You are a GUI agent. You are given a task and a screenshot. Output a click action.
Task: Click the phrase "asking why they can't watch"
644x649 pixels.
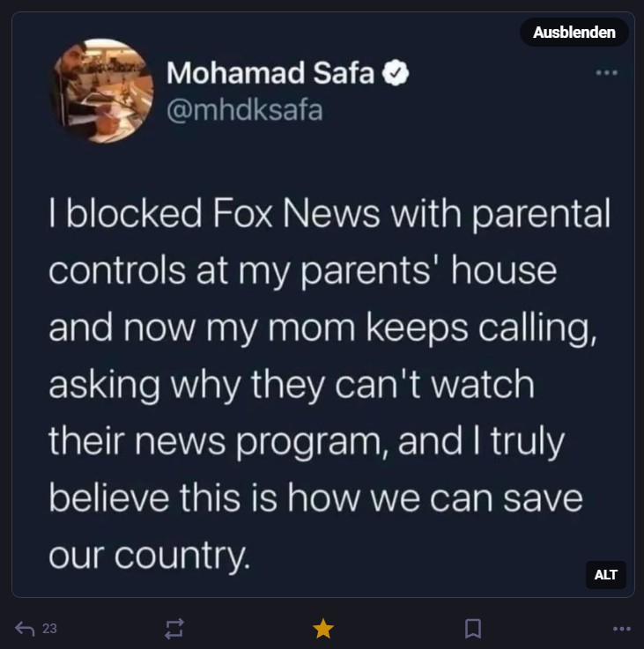[x=292, y=386]
